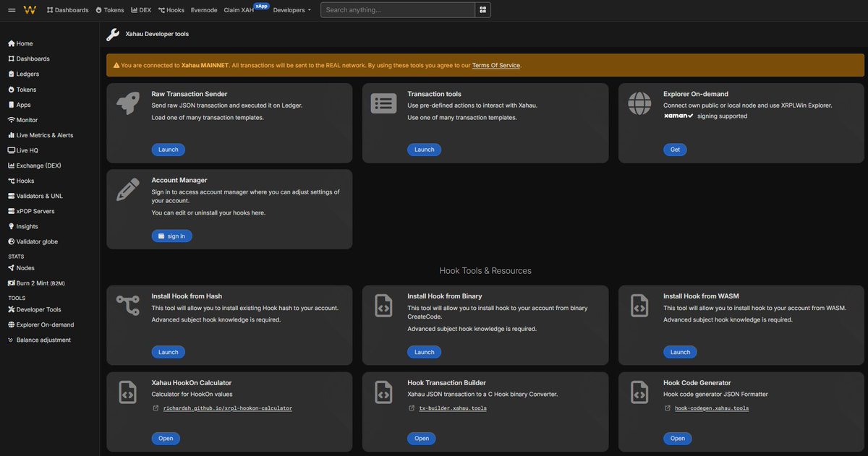Open Monitor in sidebar
Viewport: 868px width, 456px height.
[x=23, y=120]
